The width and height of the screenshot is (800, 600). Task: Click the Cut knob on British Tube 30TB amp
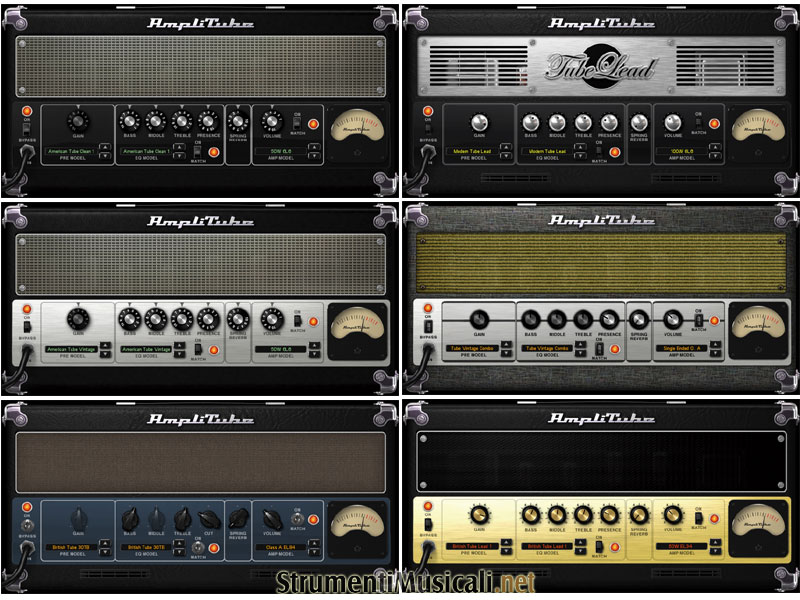[x=207, y=519]
